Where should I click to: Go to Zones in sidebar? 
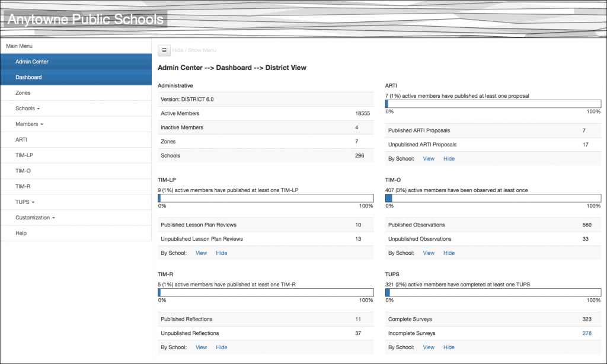[x=23, y=93]
